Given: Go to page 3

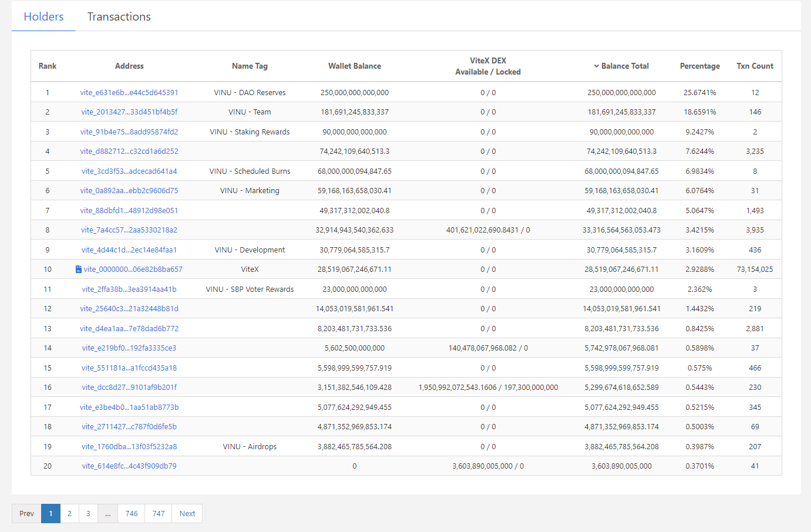Looking at the screenshot, I should 88,514.
